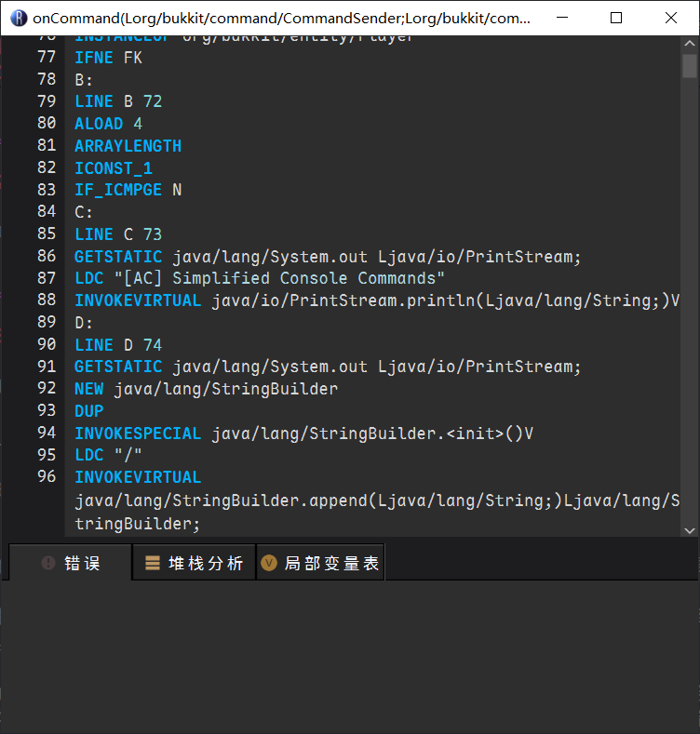This screenshot has height=734, width=700.
Task: Place cursor on ARRAYLENGTH instruction
Action: pos(128,146)
